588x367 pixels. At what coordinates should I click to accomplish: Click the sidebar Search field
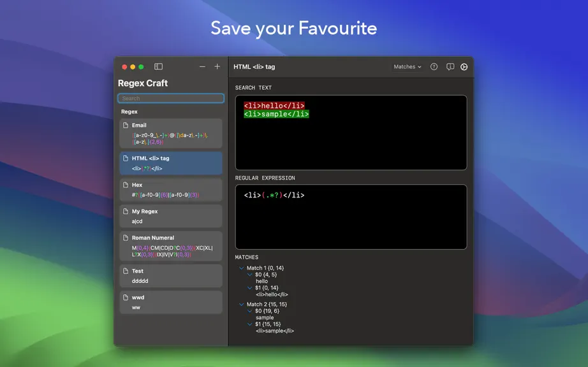click(171, 98)
